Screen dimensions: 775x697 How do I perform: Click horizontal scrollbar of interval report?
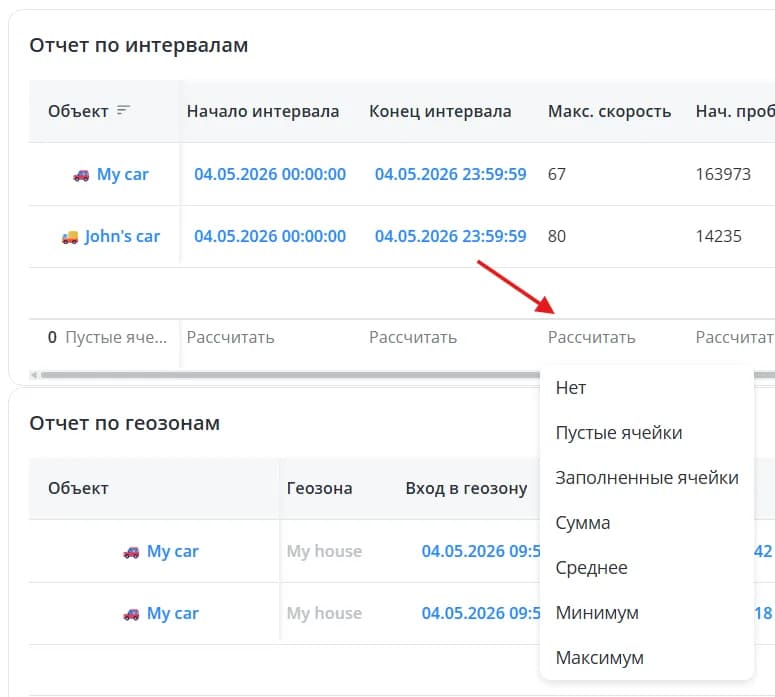[x=290, y=375]
